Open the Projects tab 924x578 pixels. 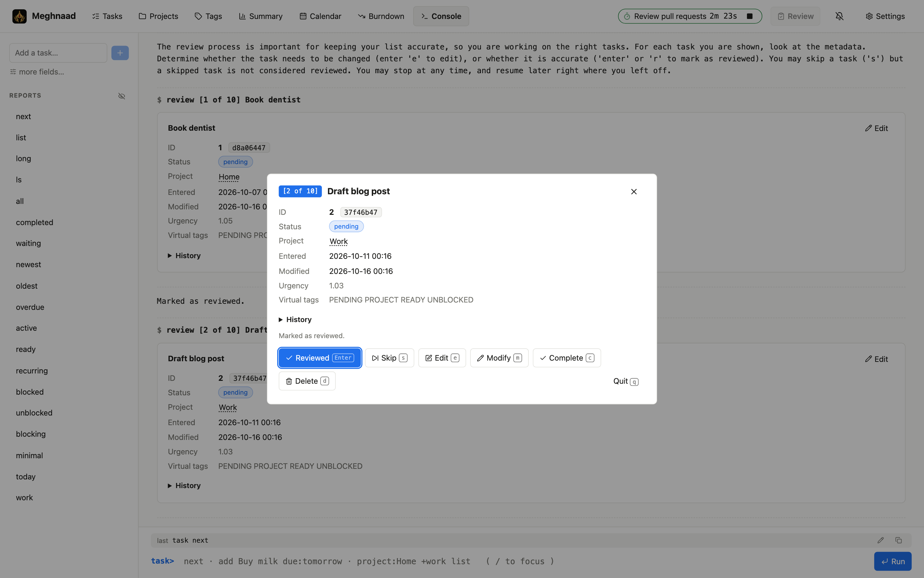[x=158, y=16]
